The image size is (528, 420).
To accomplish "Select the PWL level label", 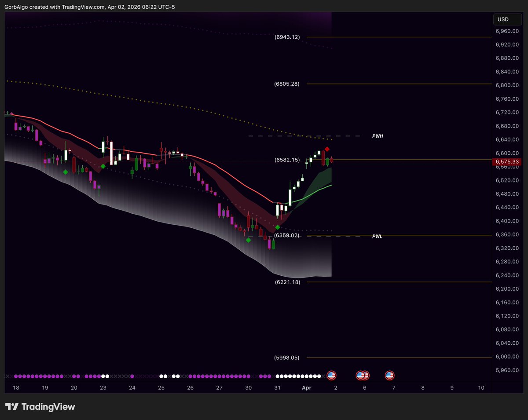I will click(x=377, y=237).
